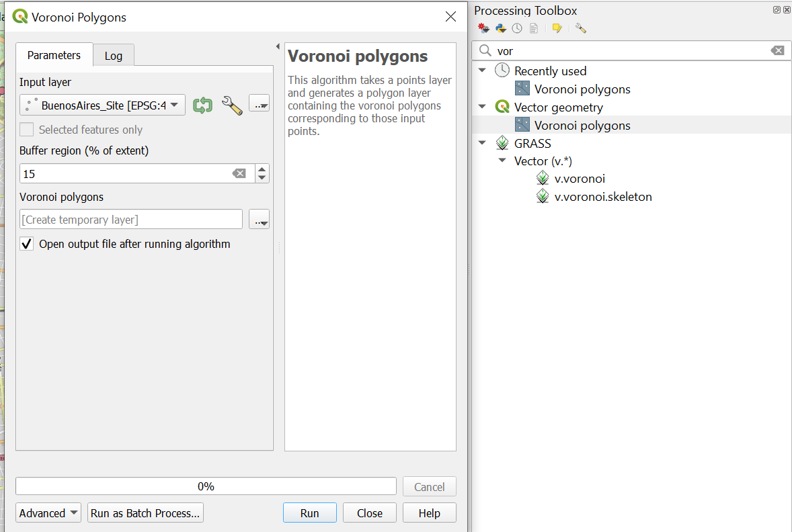
Task: Open Run as Batch Process dialog
Action: click(x=145, y=513)
